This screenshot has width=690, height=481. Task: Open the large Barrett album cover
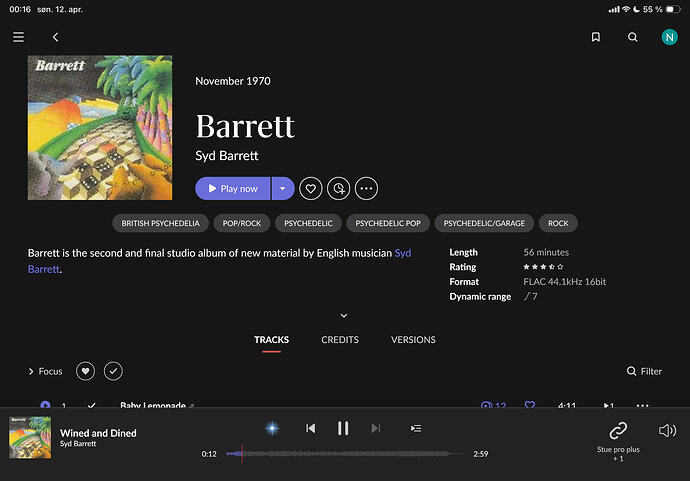point(100,128)
